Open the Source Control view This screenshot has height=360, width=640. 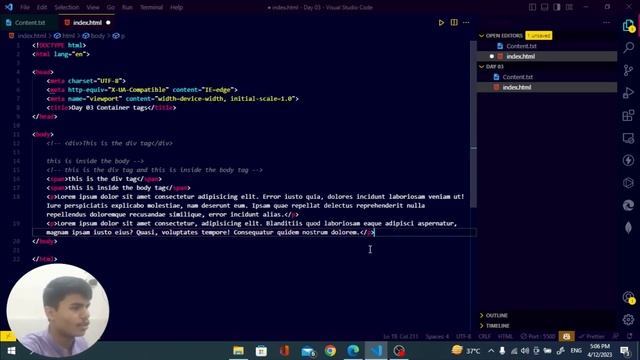(629, 70)
